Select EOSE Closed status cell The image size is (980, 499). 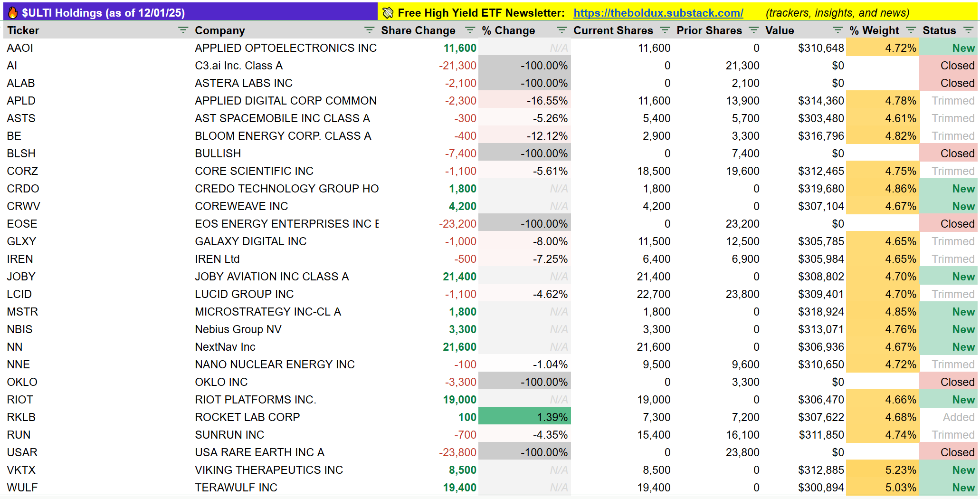click(x=949, y=224)
